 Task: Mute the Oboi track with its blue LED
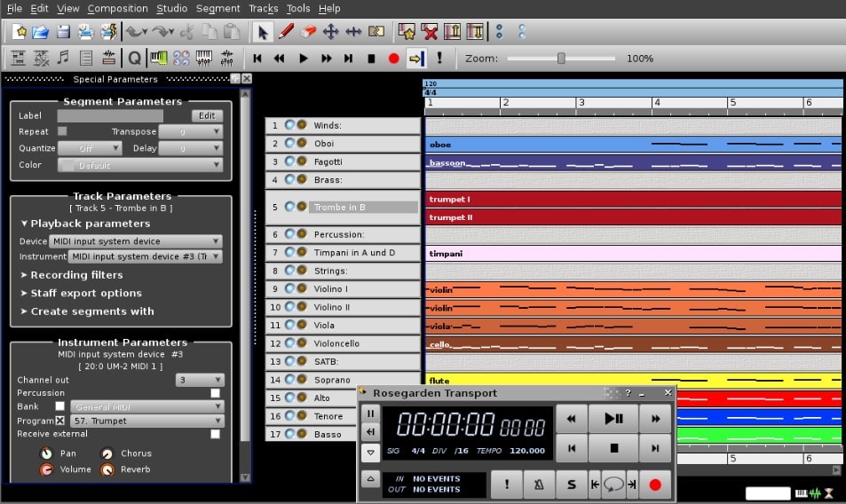click(289, 143)
